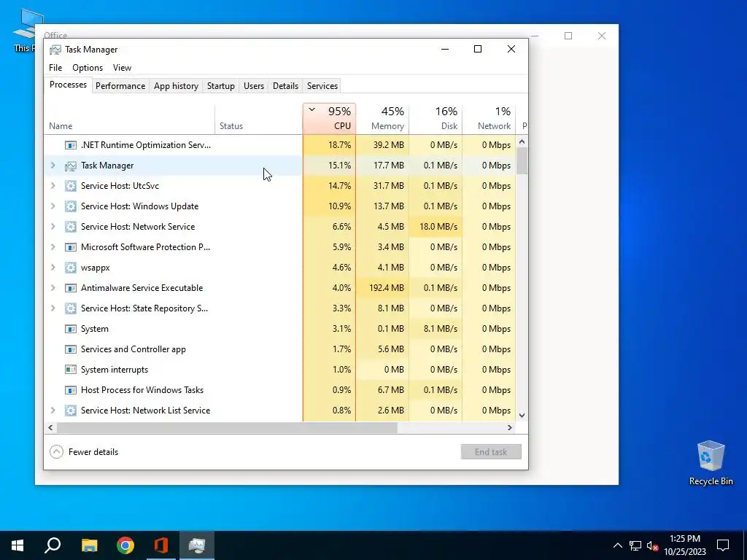Launch Google Chrome from the taskbar
This screenshot has width=747, height=560.
pos(125,545)
